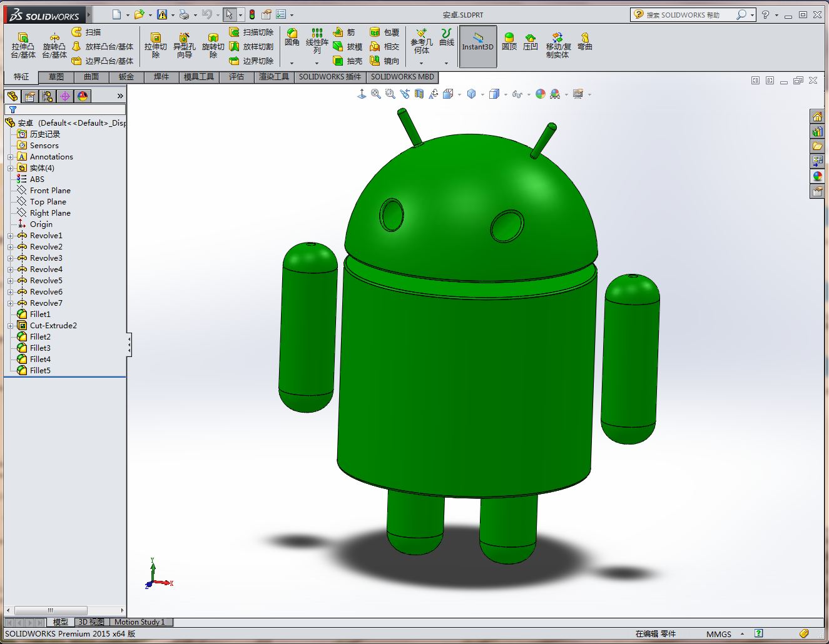Open the 曲线 curves tool

[447, 38]
